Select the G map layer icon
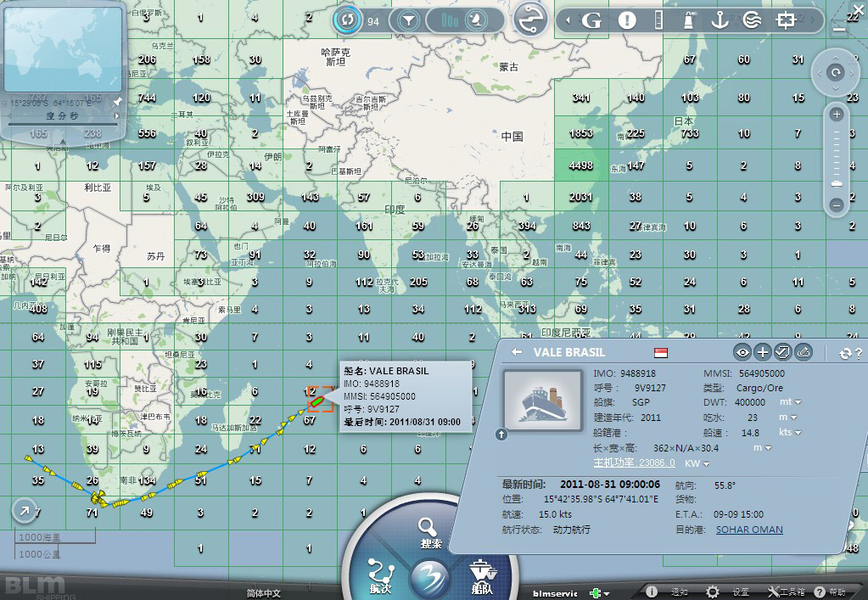Viewport: 868px width, 600px height. click(x=591, y=21)
